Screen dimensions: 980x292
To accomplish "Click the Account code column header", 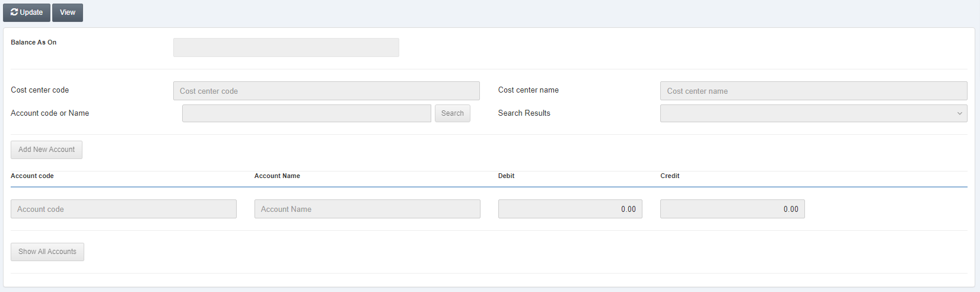I will click(32, 176).
